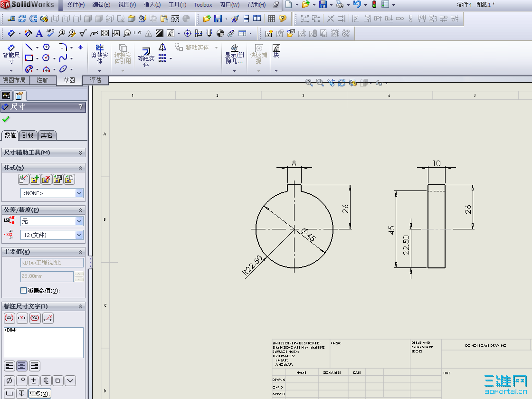Toggle the Inspection Dimension button
The height and width of the screenshot is (399, 532).
pyautogui.click(x=35, y=318)
